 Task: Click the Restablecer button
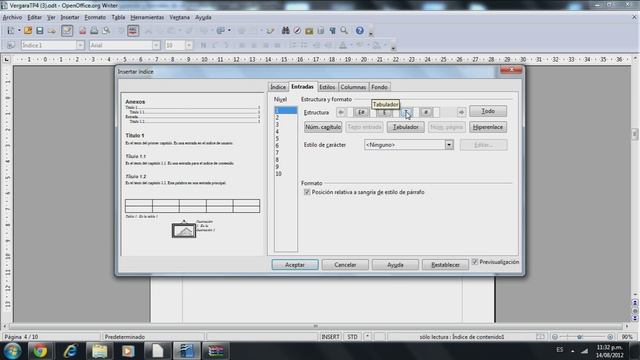click(x=445, y=264)
